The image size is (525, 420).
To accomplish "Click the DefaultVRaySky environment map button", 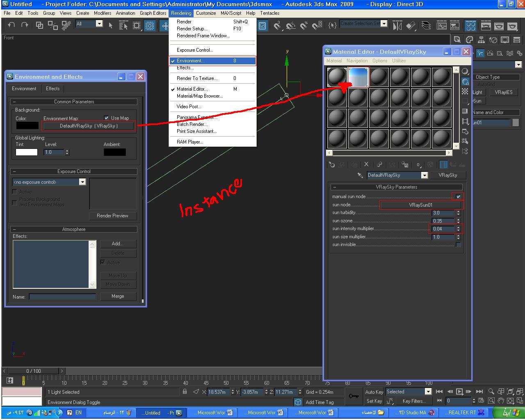I will [x=89, y=126].
